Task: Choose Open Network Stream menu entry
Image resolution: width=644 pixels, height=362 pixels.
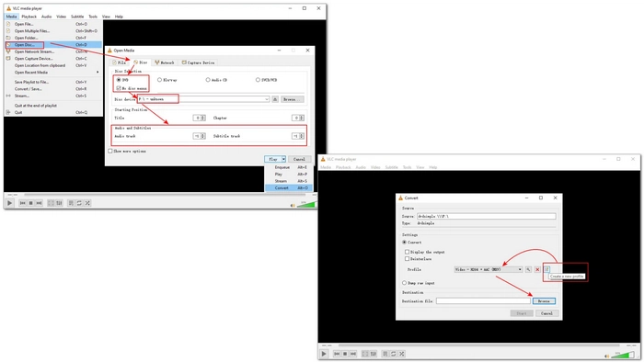Action: click(53, 51)
